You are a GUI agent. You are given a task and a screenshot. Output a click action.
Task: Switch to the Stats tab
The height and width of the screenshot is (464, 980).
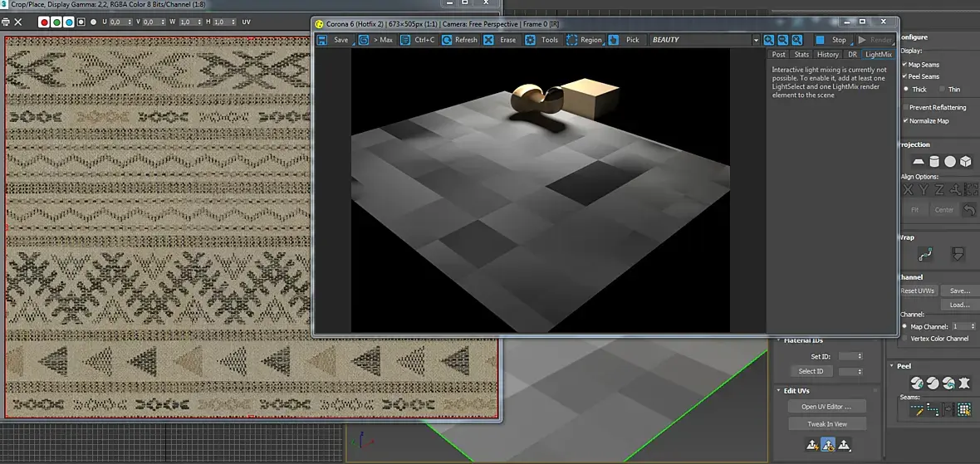click(801, 55)
